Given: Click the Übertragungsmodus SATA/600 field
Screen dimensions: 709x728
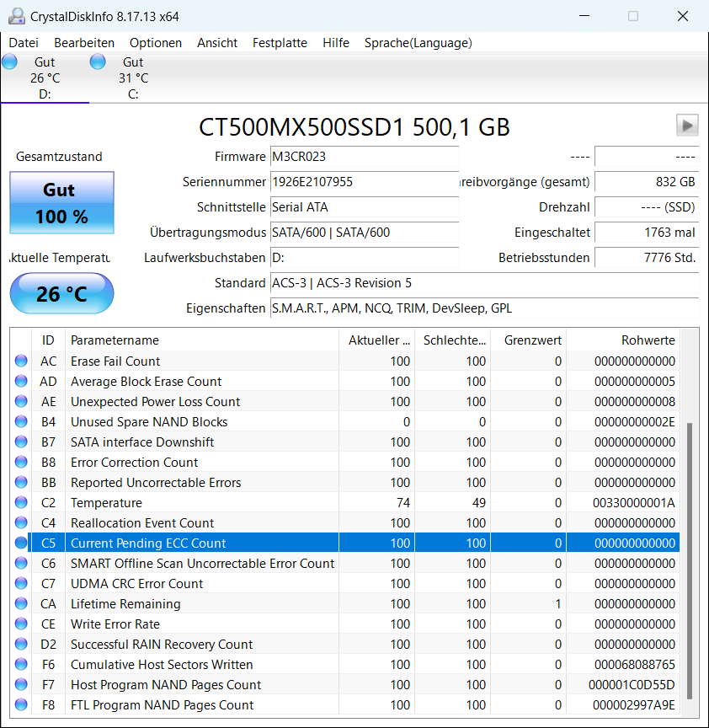Looking at the screenshot, I should [365, 233].
